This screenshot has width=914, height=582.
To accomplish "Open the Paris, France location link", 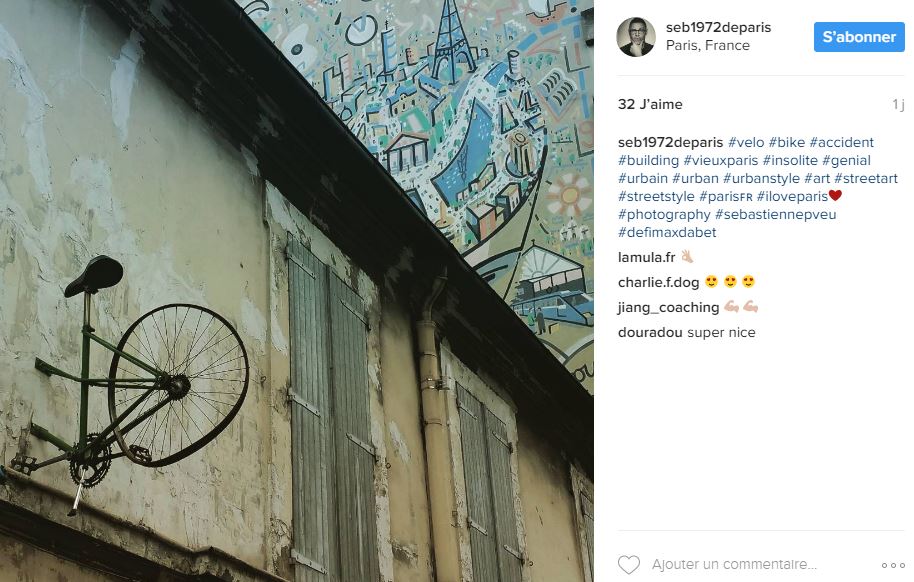I will pyautogui.click(x=708, y=45).
